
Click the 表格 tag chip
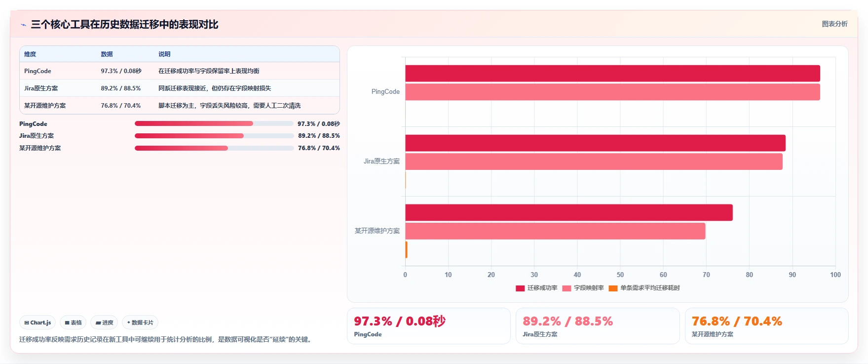tap(73, 323)
